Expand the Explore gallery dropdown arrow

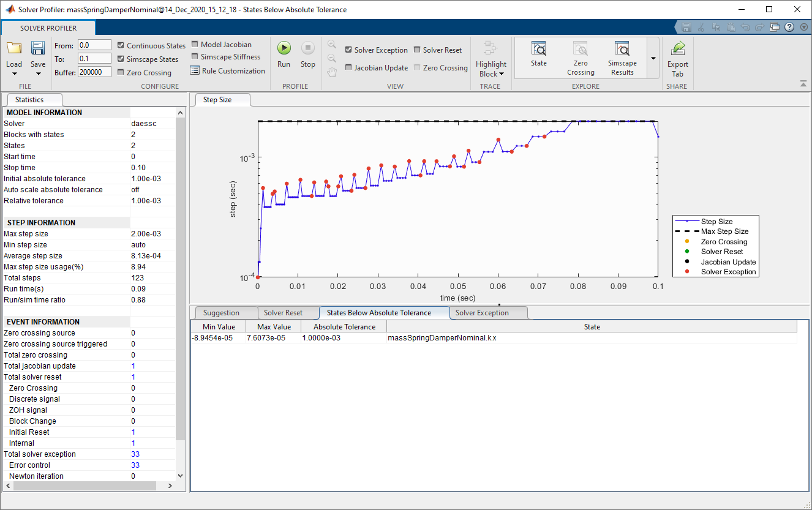tap(653, 58)
